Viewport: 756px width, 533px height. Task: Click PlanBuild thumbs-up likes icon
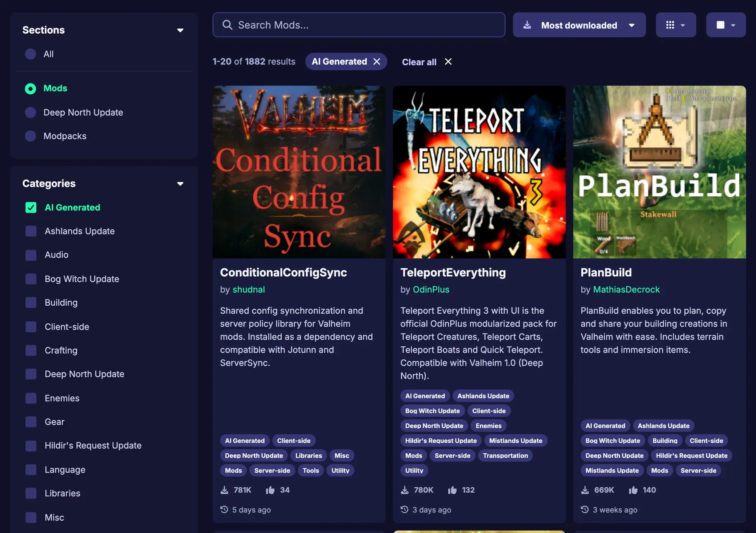pyautogui.click(x=634, y=490)
